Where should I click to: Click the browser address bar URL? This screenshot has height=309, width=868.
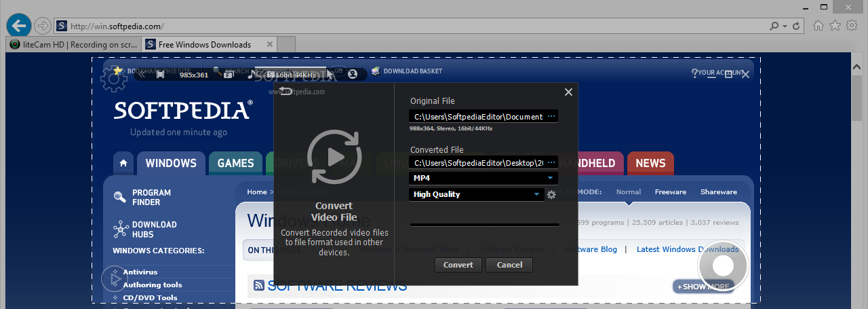117,26
